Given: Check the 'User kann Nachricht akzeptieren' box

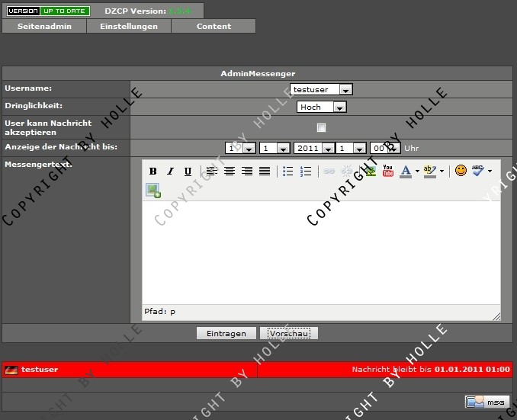Looking at the screenshot, I should 321,127.
